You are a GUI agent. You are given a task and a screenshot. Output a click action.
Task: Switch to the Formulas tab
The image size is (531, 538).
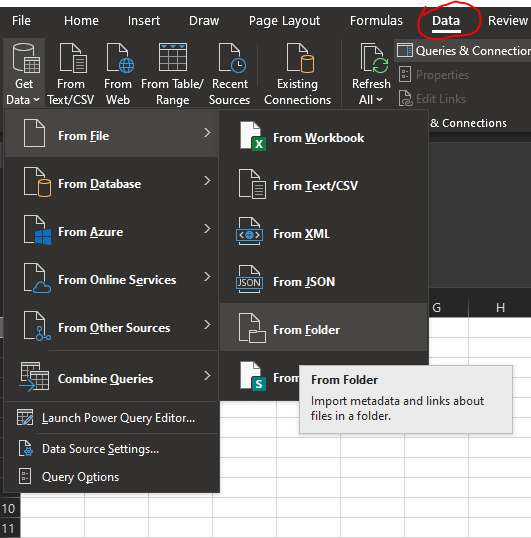376,21
